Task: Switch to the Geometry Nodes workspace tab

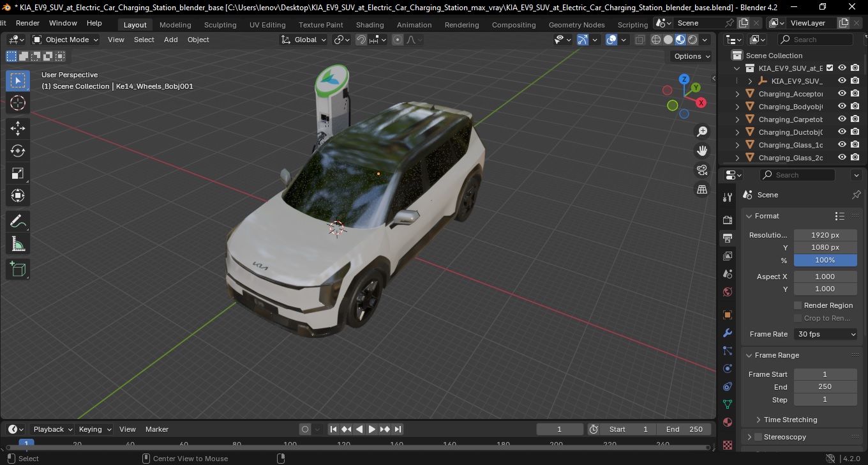Action: [576, 25]
